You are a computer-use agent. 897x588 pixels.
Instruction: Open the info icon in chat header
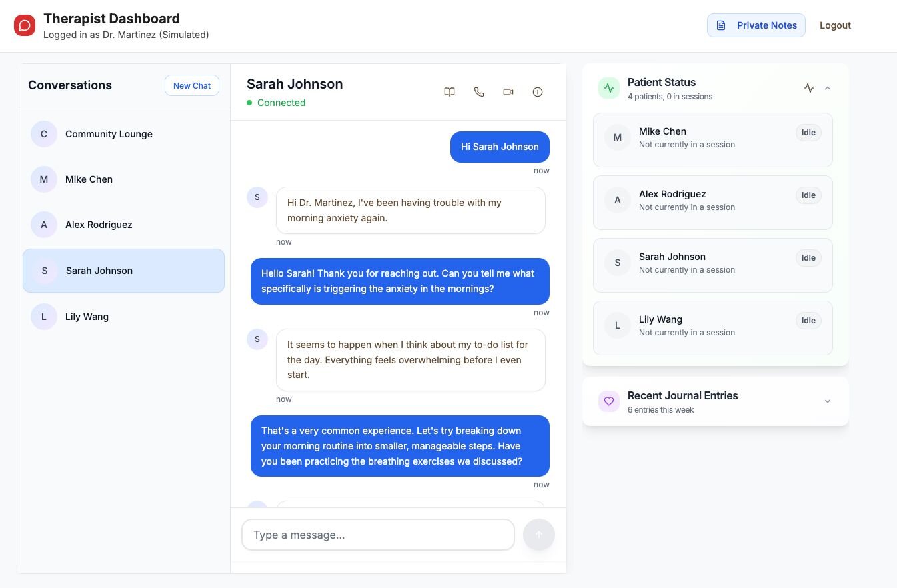pos(538,92)
